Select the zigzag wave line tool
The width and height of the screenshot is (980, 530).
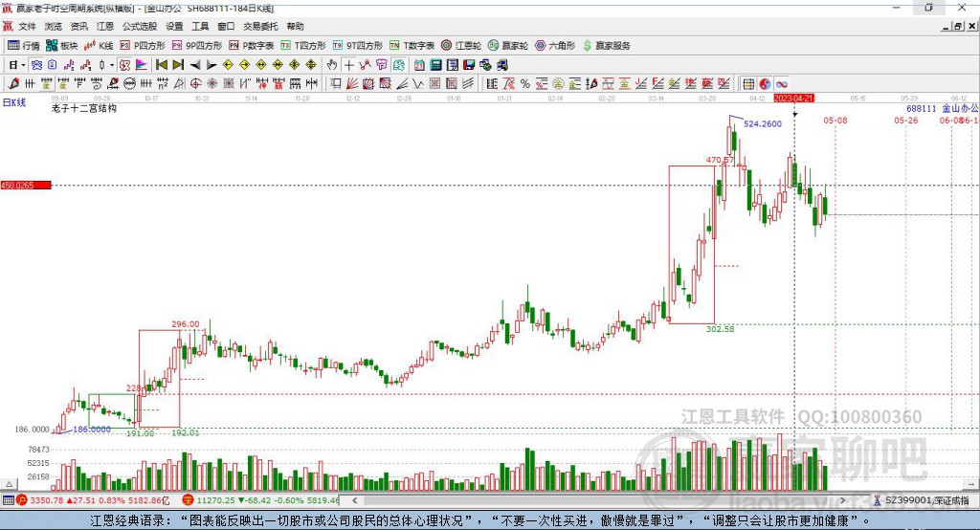click(418, 84)
